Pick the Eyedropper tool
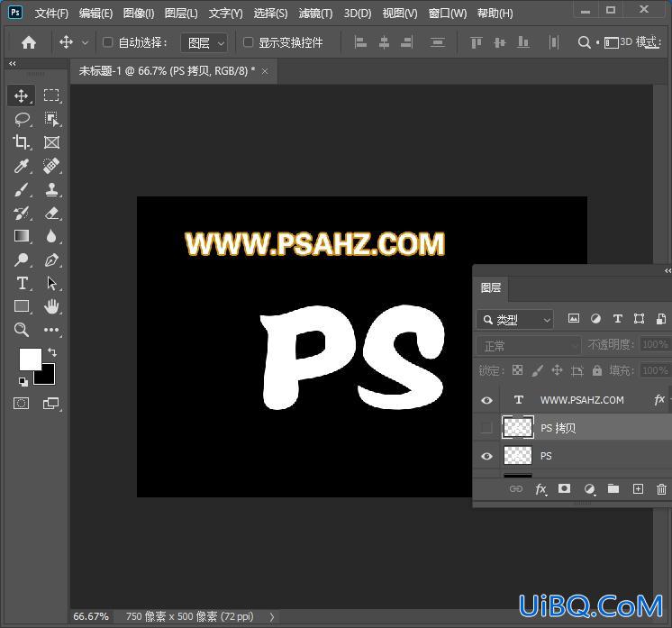Image resolution: width=672 pixels, height=628 pixels. (22, 166)
